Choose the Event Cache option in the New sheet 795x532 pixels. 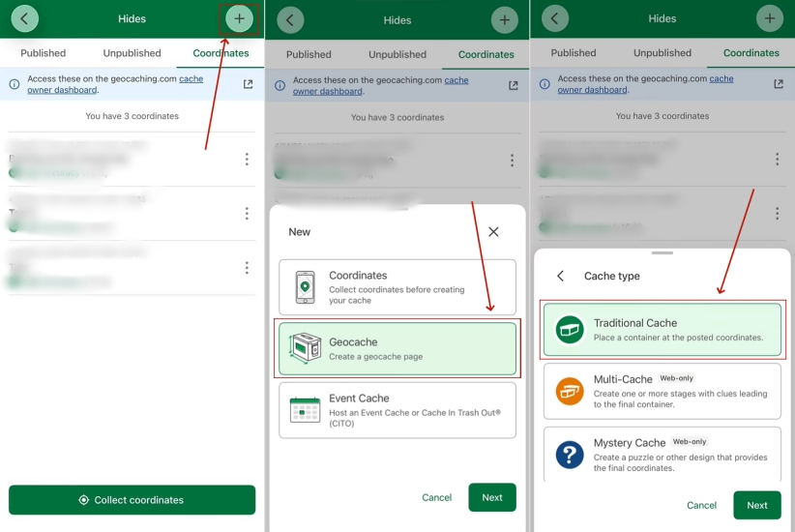pyautogui.click(x=397, y=410)
